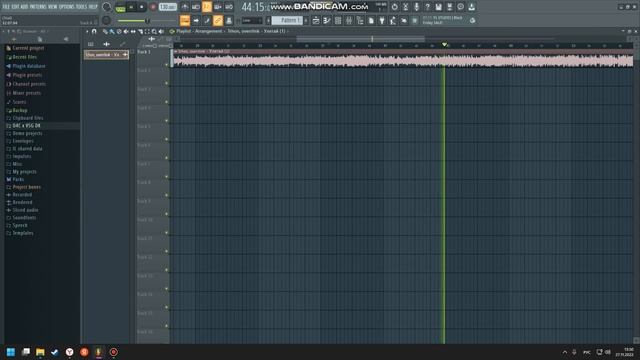The image size is (640, 360).
Task: Open the TOOLS menu
Action: 82,7
